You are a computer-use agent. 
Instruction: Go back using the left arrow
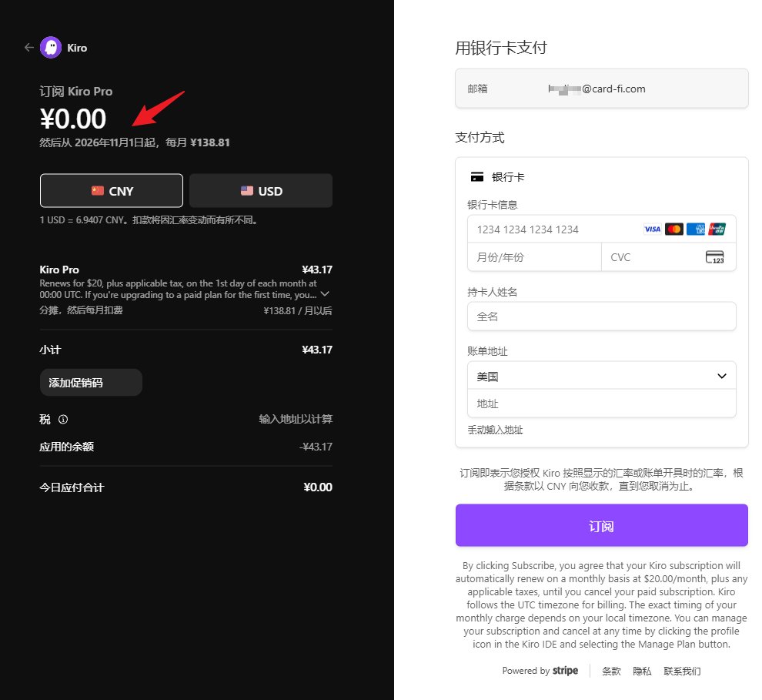click(28, 47)
